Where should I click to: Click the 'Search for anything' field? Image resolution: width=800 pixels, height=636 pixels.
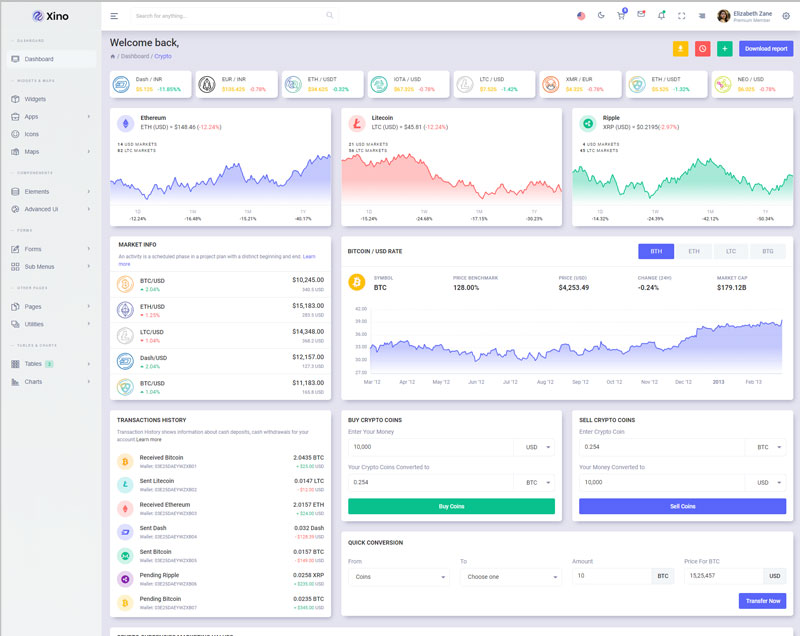point(230,16)
